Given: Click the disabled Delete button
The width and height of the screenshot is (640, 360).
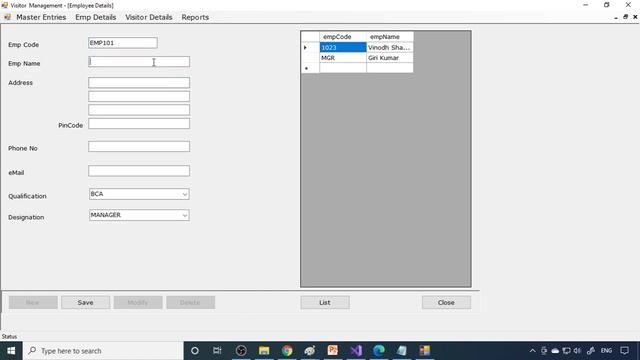Looking at the screenshot, I should point(190,302).
